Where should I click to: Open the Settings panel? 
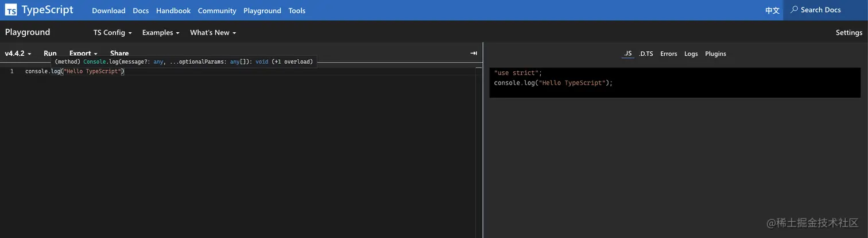[x=848, y=33]
